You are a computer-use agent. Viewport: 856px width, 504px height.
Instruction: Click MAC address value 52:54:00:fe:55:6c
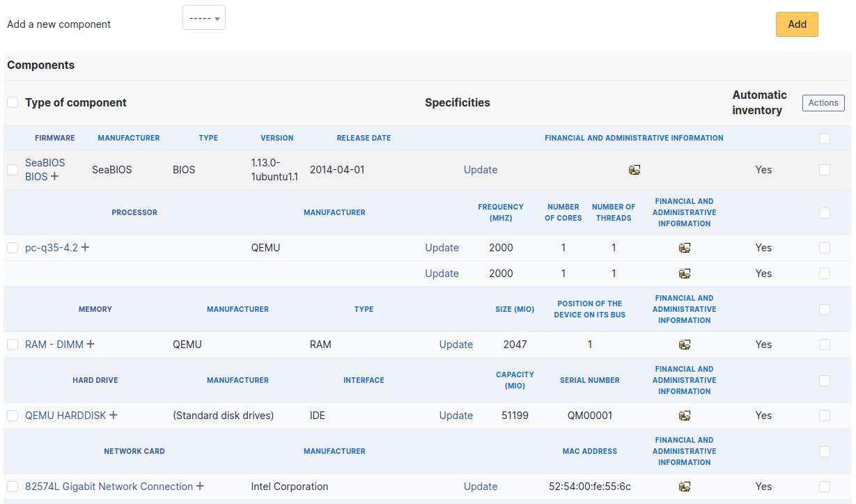point(590,487)
